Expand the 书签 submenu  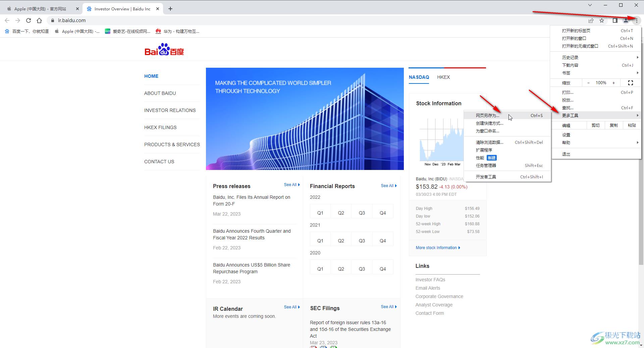click(x=596, y=73)
